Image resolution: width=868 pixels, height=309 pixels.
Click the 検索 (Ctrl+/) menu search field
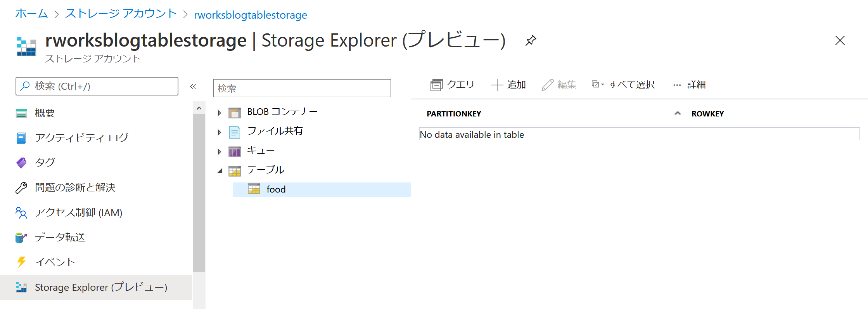pos(97,86)
